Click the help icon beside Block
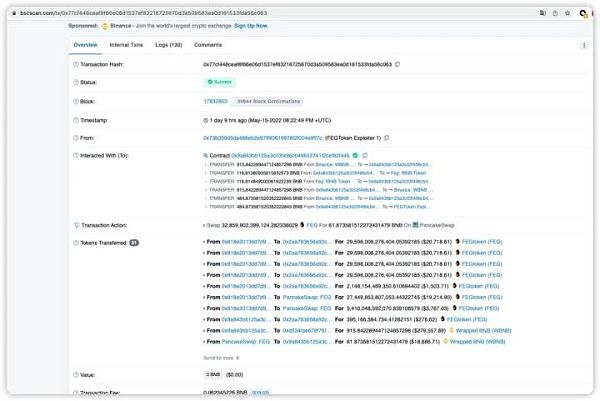Screen dimensions: 600x401 75,101
